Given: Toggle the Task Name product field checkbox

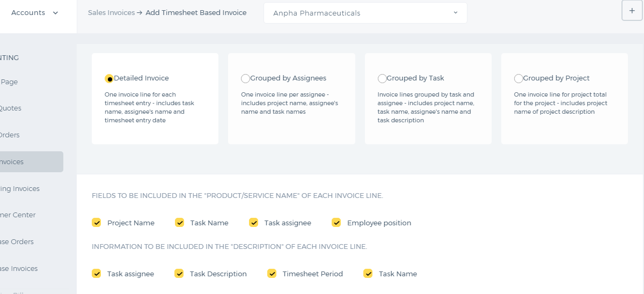Looking at the screenshot, I should [179, 223].
